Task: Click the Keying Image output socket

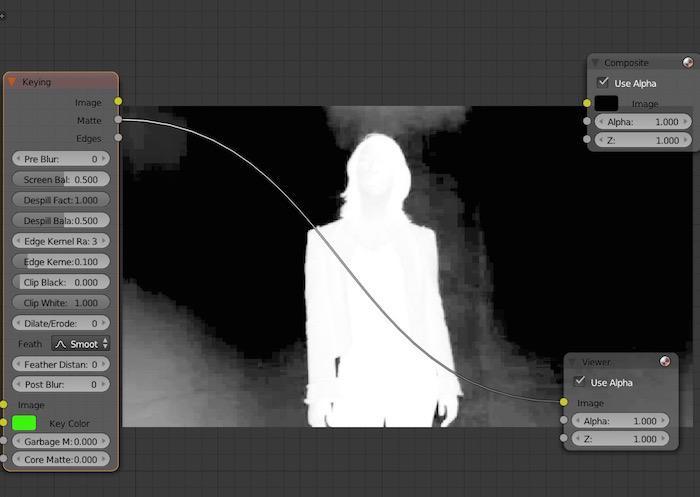Action: 118,101
